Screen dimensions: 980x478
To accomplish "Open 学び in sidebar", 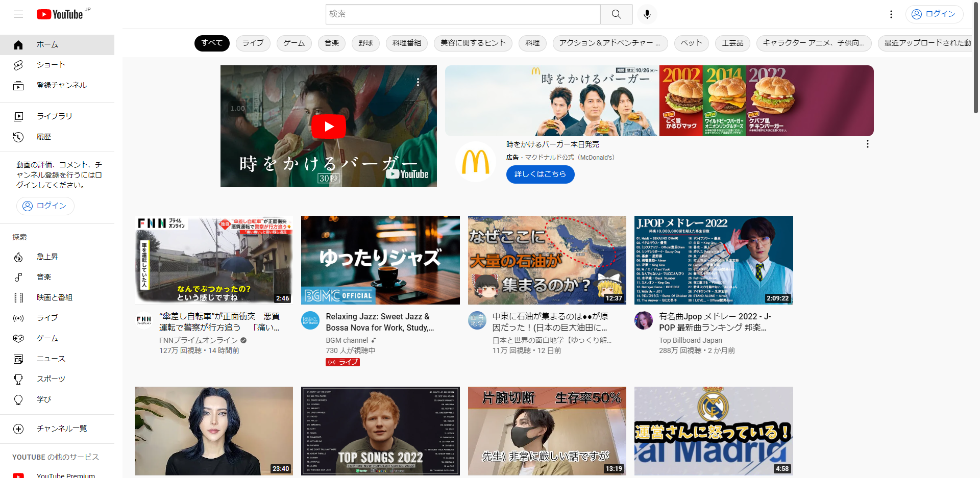I will click(x=57, y=399).
